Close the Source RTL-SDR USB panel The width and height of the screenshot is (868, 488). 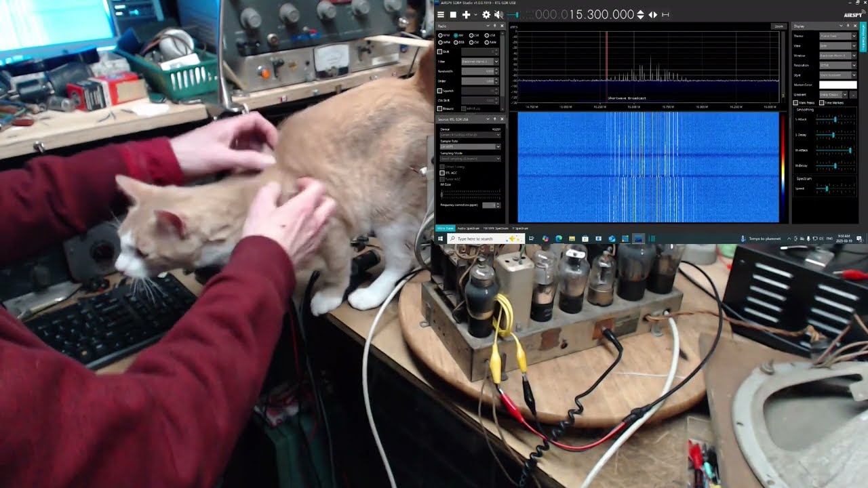(502, 119)
